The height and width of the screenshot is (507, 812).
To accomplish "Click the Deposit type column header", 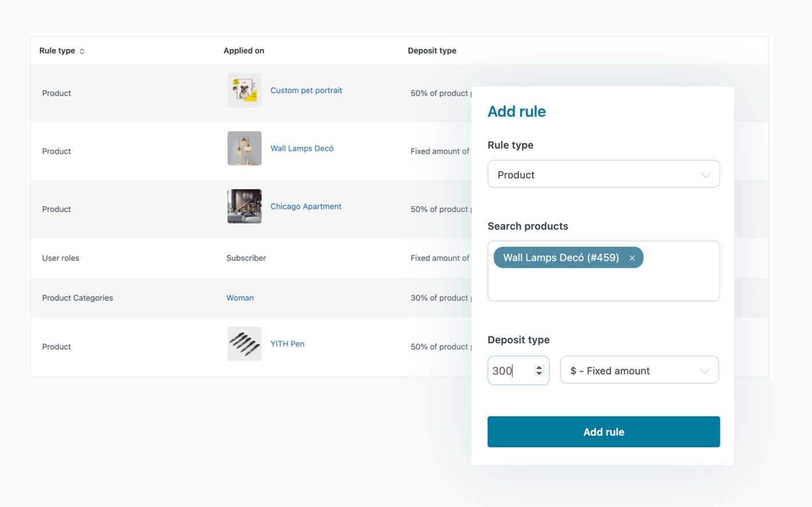I will (432, 51).
